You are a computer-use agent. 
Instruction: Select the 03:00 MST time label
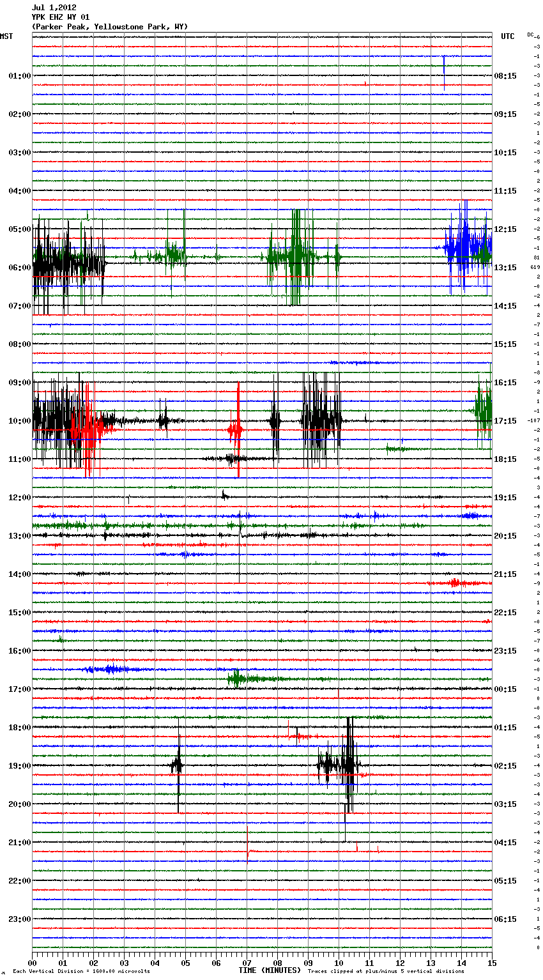(19, 153)
